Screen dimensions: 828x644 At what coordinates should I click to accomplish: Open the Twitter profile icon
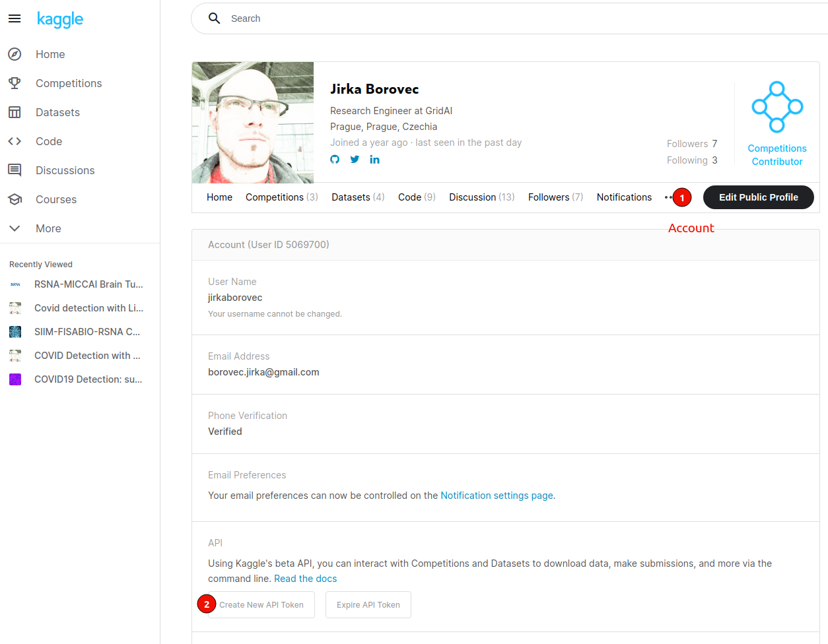[x=355, y=159]
